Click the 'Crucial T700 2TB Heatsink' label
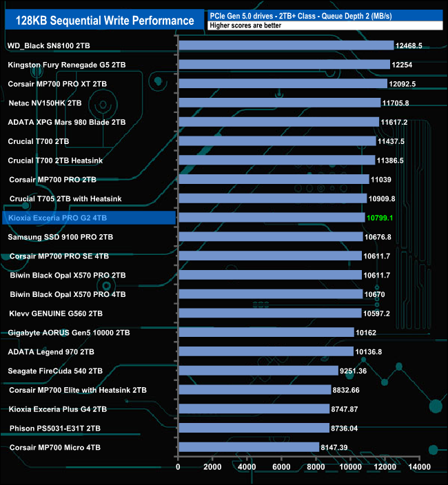This screenshot has width=448, height=485. click(x=55, y=161)
